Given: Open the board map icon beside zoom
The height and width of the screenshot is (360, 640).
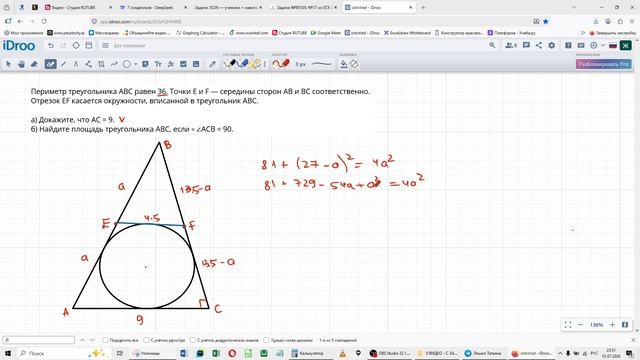Looking at the screenshot, I should tap(625, 325).
